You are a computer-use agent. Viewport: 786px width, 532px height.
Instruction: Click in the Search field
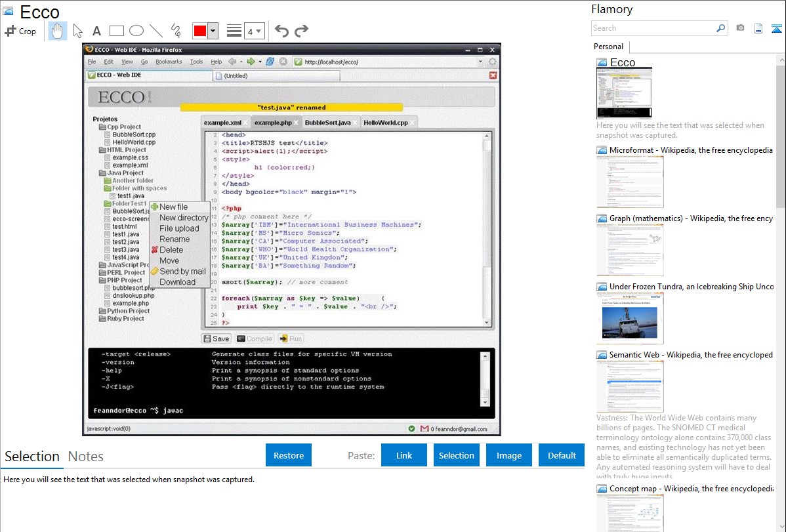pyautogui.click(x=653, y=28)
